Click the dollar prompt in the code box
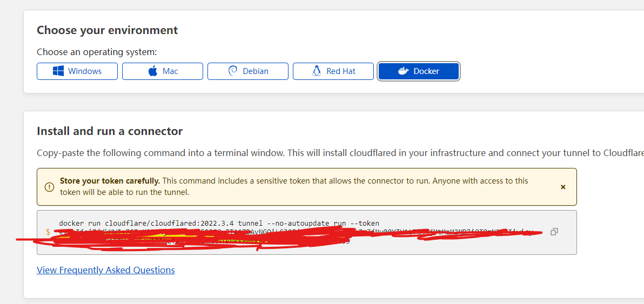Image resolution: width=644 pixels, height=304 pixels. tap(48, 232)
